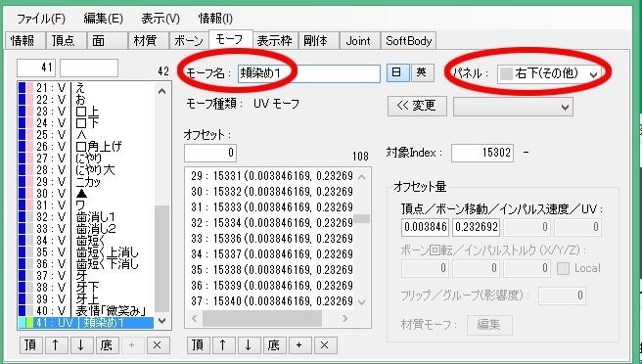Open the ファイル(F) menu
Image resolution: width=642 pixels, height=364 pixels.
point(40,19)
